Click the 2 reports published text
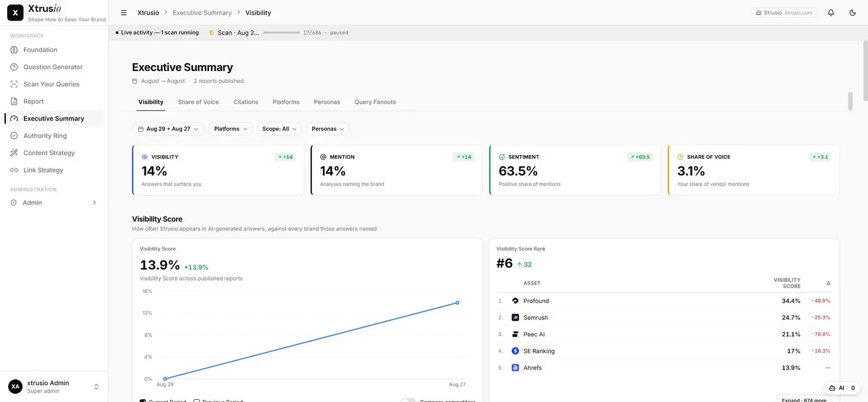Image resolution: width=868 pixels, height=402 pixels. tap(219, 81)
